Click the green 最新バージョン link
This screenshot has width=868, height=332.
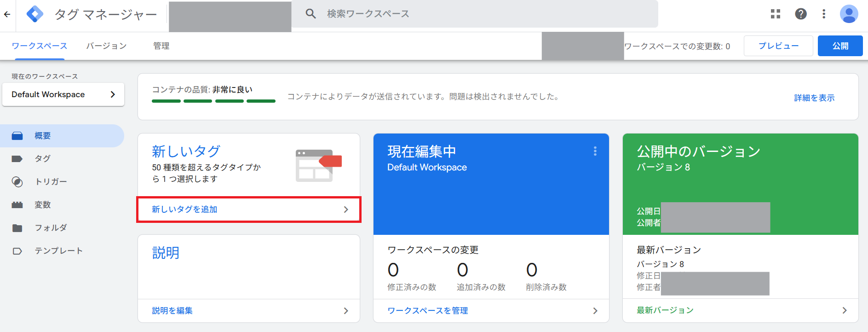[x=665, y=310]
